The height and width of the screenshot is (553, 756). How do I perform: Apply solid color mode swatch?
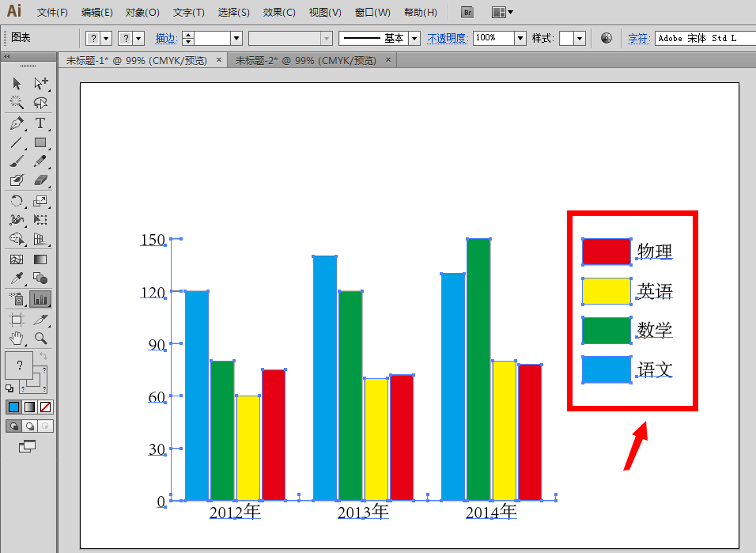[14, 407]
